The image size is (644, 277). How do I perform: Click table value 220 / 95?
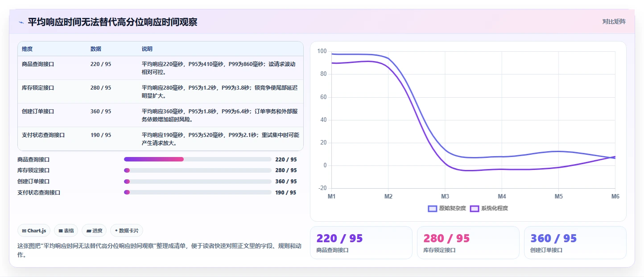[101, 64]
